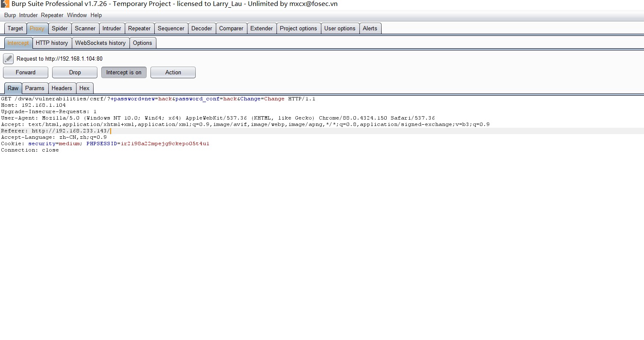Open the Decoder tab

202,29
